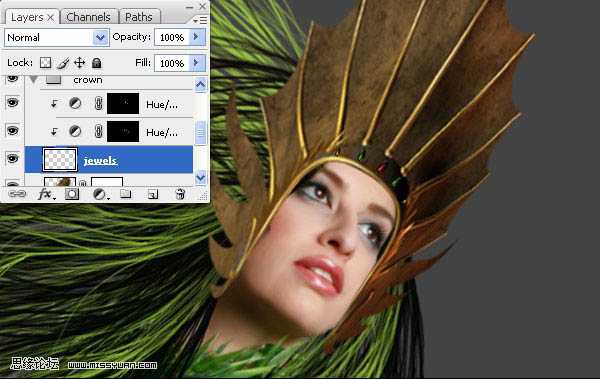Viewport: 600px width, 379px height.
Task: Toggle lock image pixels brush icon
Action: (63, 63)
